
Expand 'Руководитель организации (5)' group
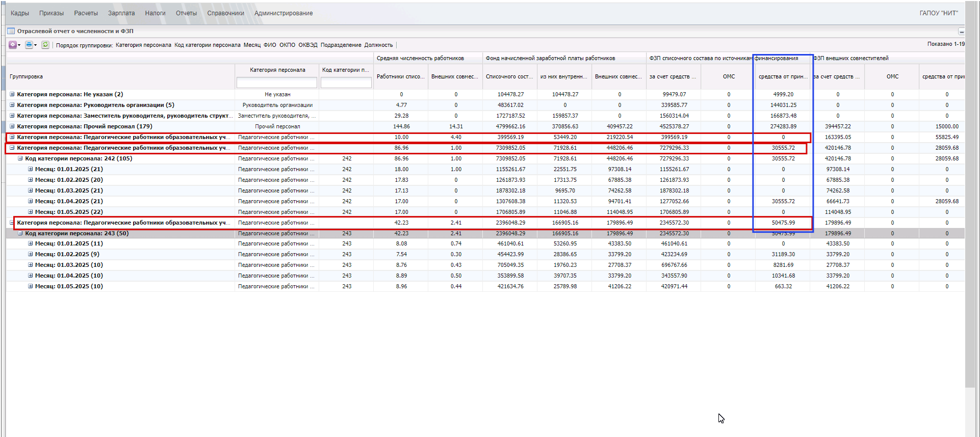pos(12,105)
